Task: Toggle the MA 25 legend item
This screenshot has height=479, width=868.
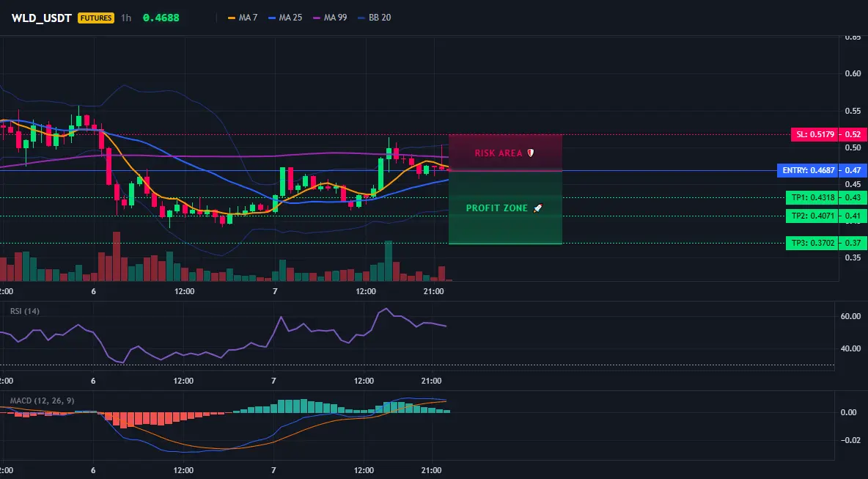Action: pyautogui.click(x=285, y=18)
